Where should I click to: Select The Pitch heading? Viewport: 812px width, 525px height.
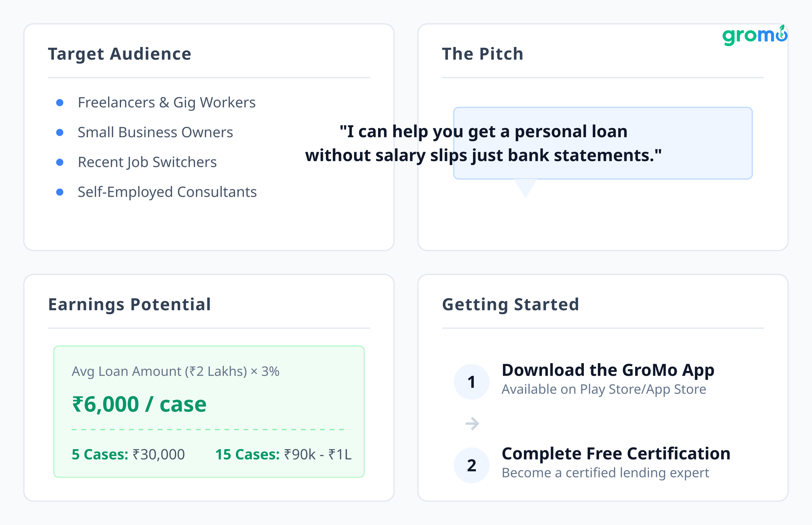[482, 54]
